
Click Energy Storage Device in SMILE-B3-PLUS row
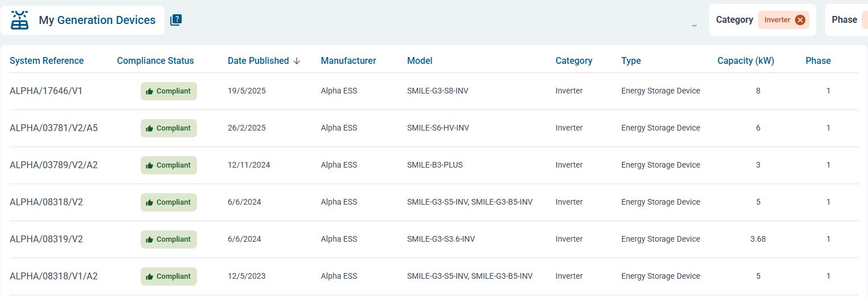pos(661,165)
